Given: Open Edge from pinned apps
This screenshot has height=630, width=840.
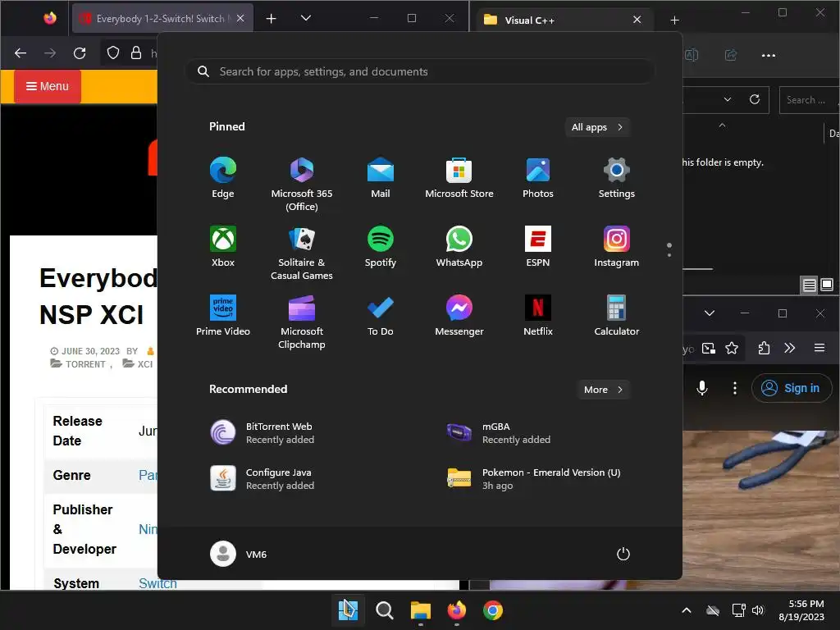Looking at the screenshot, I should [x=223, y=178].
